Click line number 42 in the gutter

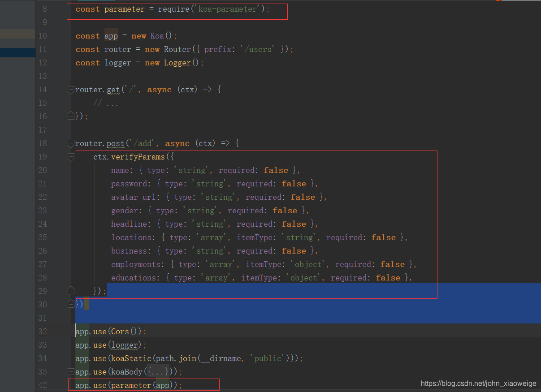43,385
